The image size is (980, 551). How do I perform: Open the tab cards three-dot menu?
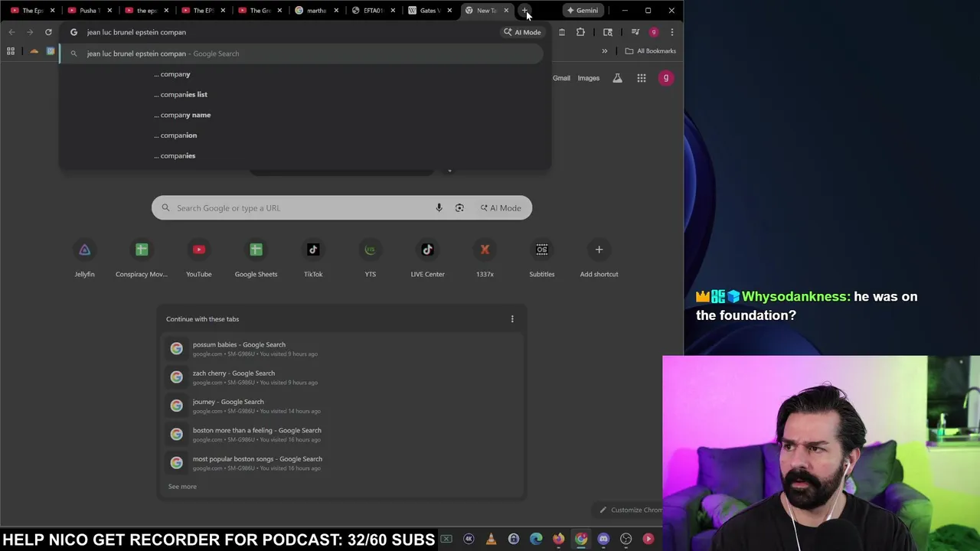pos(512,319)
